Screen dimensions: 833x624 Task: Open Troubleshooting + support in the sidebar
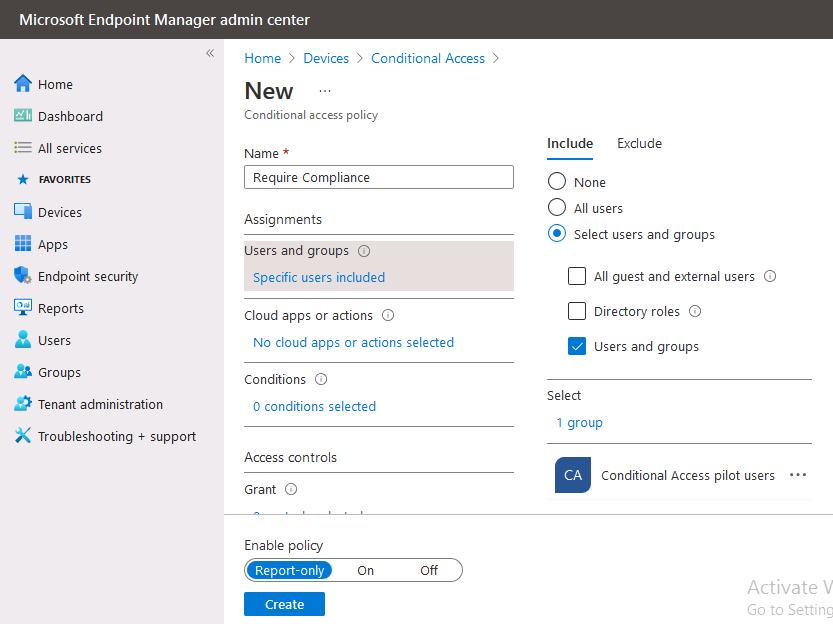coord(117,437)
